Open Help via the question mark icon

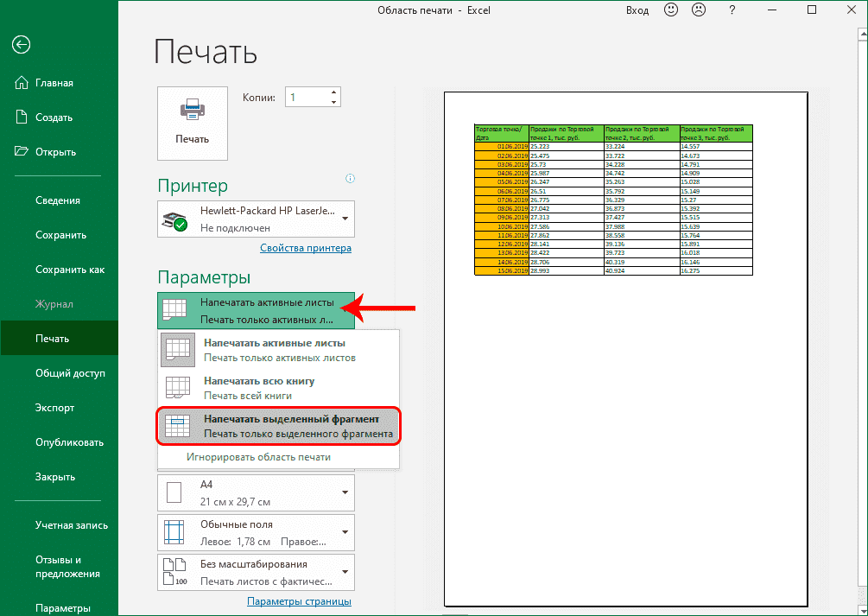click(x=731, y=10)
